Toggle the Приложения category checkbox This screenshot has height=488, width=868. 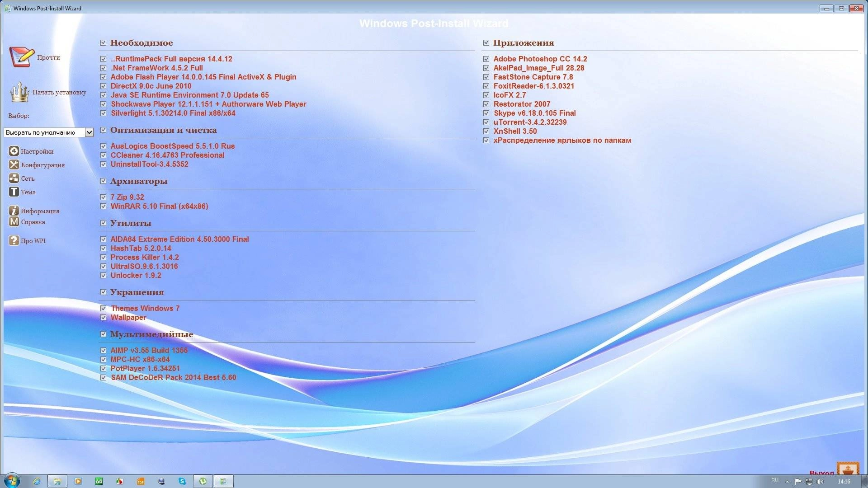coord(486,42)
